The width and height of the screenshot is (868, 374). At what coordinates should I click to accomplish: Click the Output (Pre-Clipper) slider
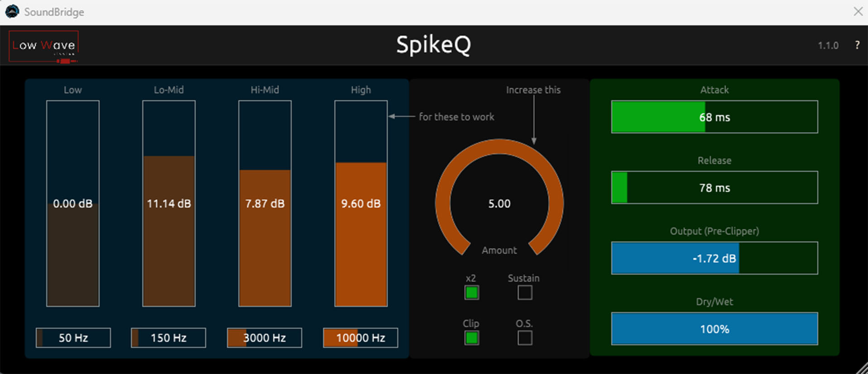pyautogui.click(x=715, y=258)
